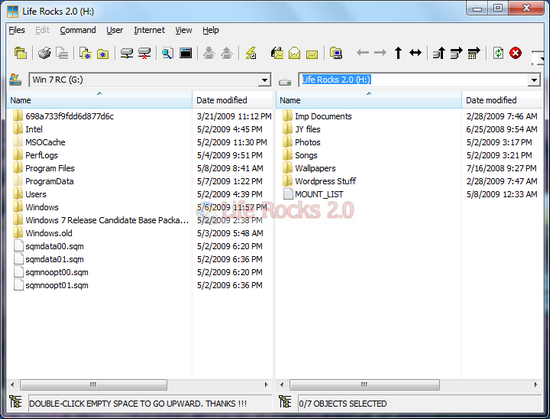
Task: Open the Life Rocks 2.0 (H:) drive dropdown
Action: (534, 80)
